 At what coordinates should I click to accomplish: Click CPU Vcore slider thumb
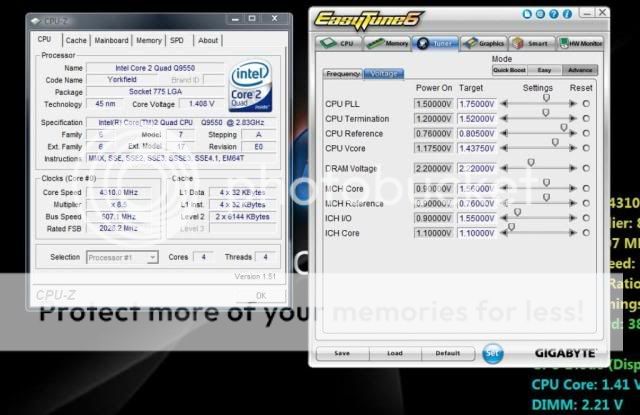click(x=555, y=142)
